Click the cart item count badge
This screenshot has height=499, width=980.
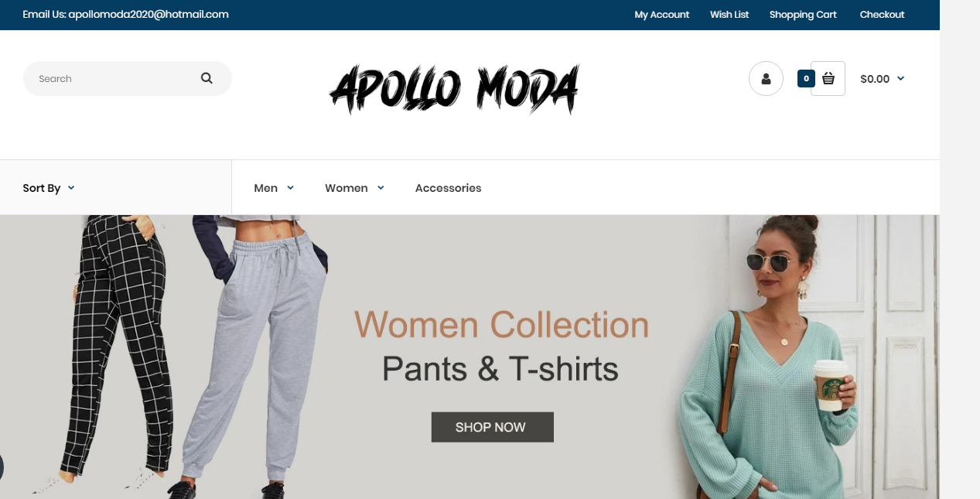tap(806, 78)
